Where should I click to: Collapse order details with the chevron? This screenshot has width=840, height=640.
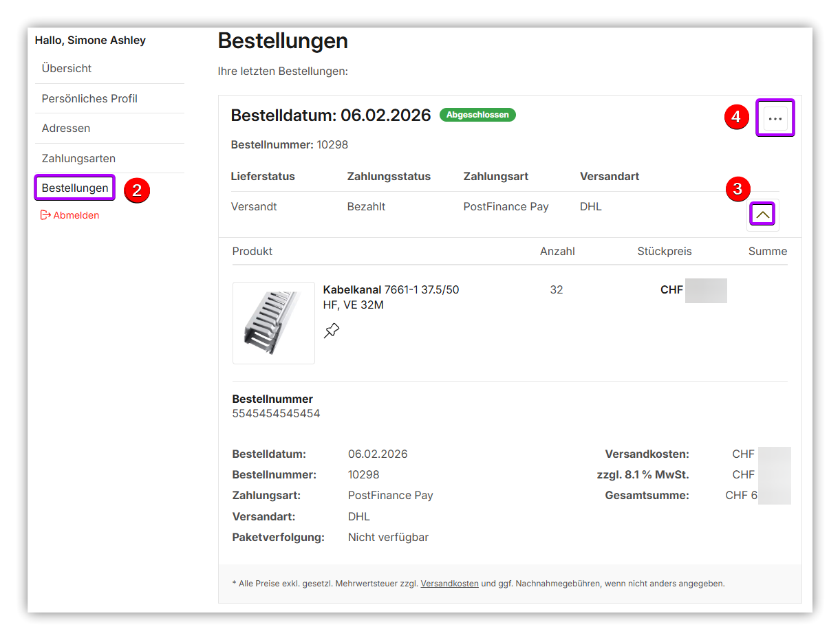coord(762,214)
